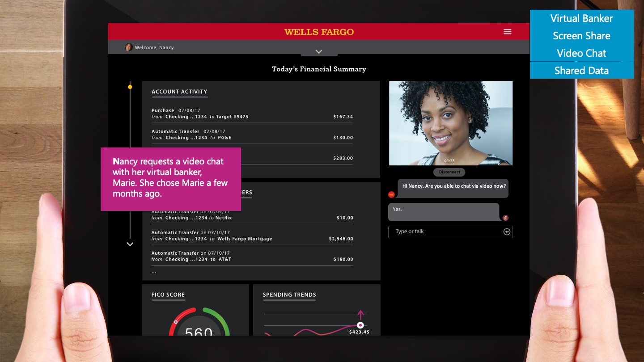This screenshot has width=644, height=362.
Task: Click the FICO Score heading
Action: [x=168, y=295]
